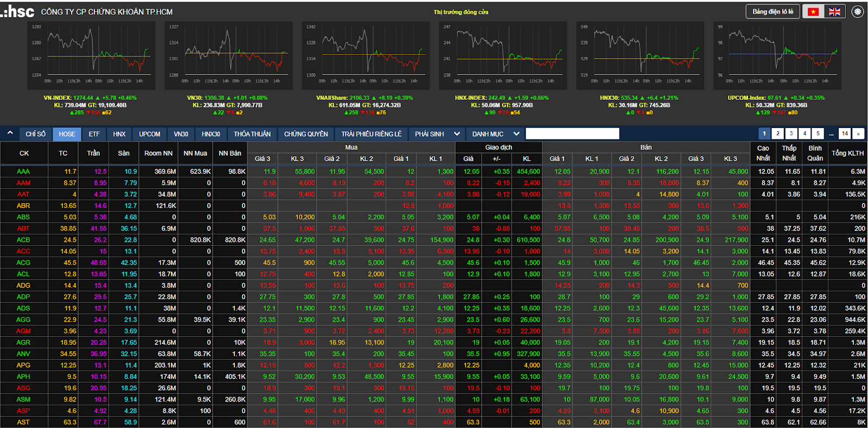Select stock symbol AAA
868x428 pixels.
coord(23,171)
